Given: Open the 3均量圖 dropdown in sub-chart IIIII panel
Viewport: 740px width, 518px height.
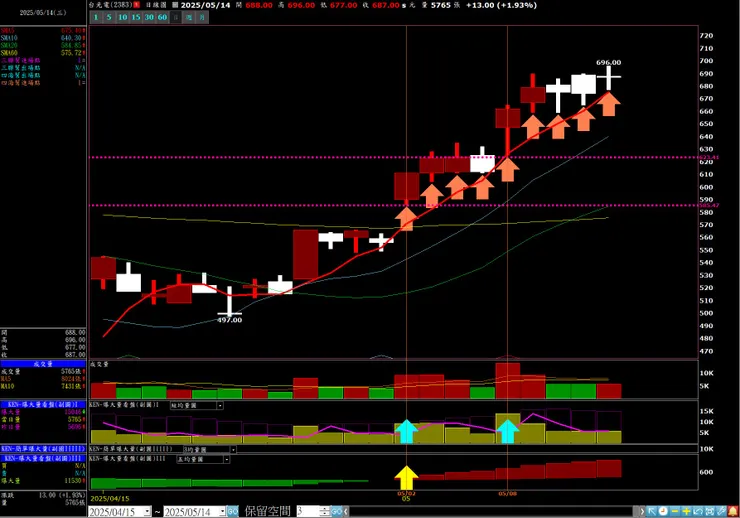Looking at the screenshot, I should (233, 450).
